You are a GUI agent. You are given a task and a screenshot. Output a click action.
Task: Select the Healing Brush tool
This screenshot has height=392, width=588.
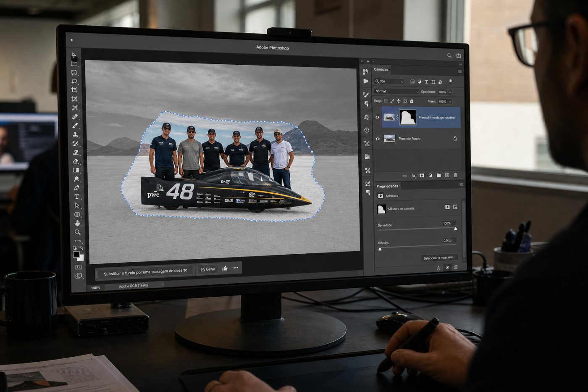(75, 117)
